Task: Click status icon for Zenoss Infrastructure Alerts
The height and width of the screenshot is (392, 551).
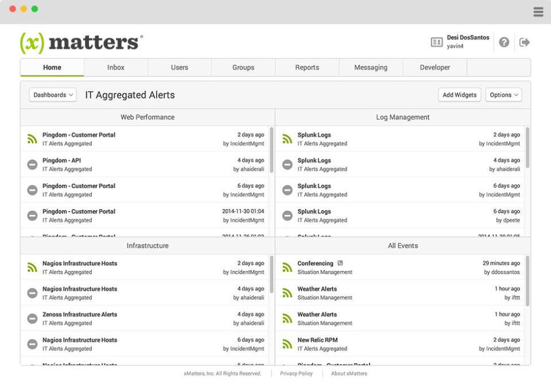Action: coord(32,319)
